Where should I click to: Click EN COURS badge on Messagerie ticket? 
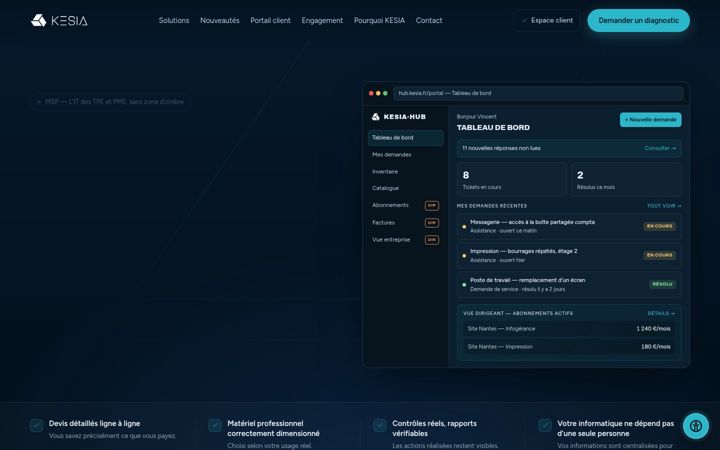(659, 226)
